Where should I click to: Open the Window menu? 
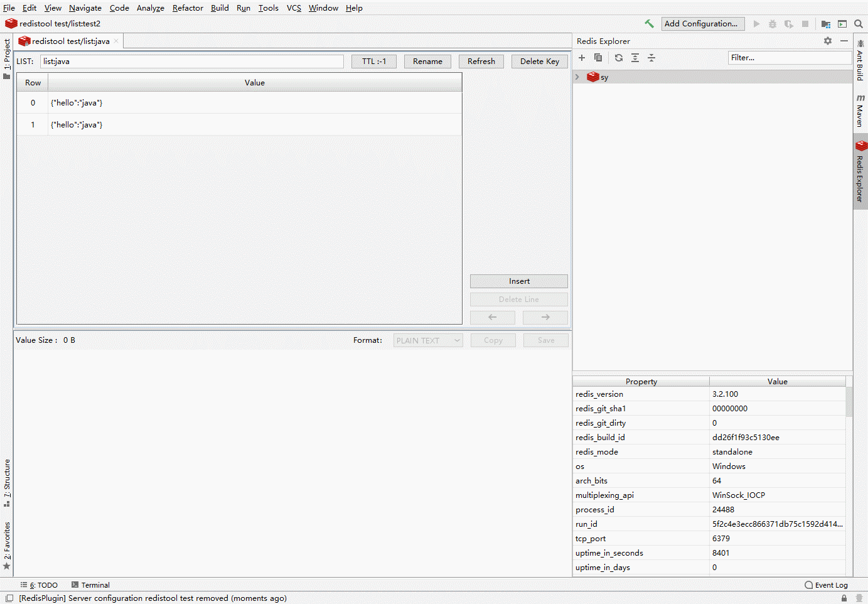(x=323, y=8)
